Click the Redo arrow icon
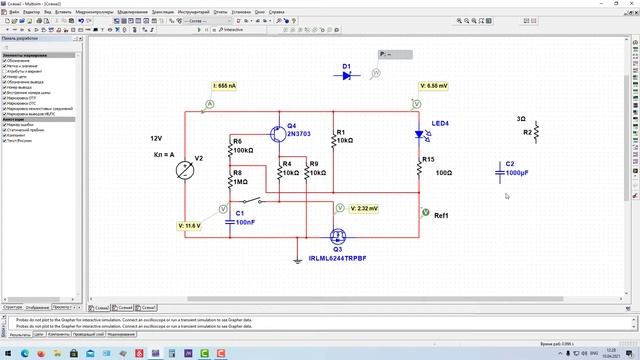The height and width of the screenshot is (360, 640). click(89, 21)
